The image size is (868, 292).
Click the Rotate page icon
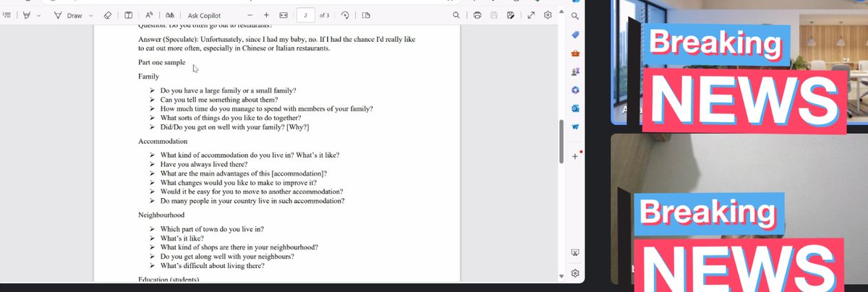click(x=345, y=14)
